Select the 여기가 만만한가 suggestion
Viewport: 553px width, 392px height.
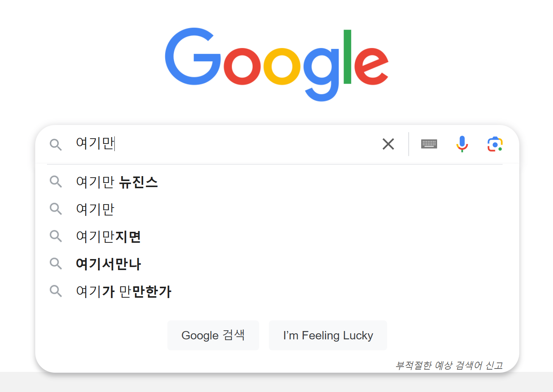click(123, 292)
